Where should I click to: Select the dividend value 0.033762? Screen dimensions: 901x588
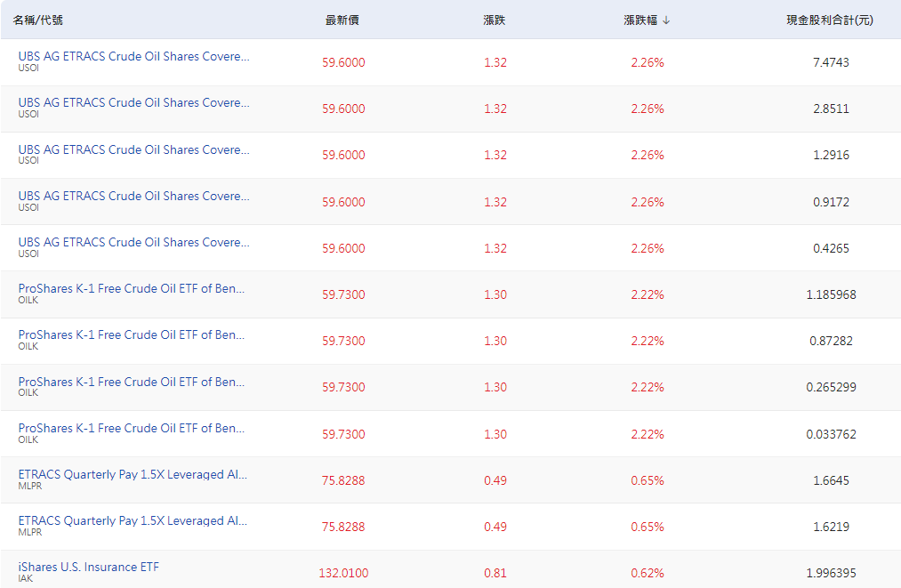click(x=831, y=434)
